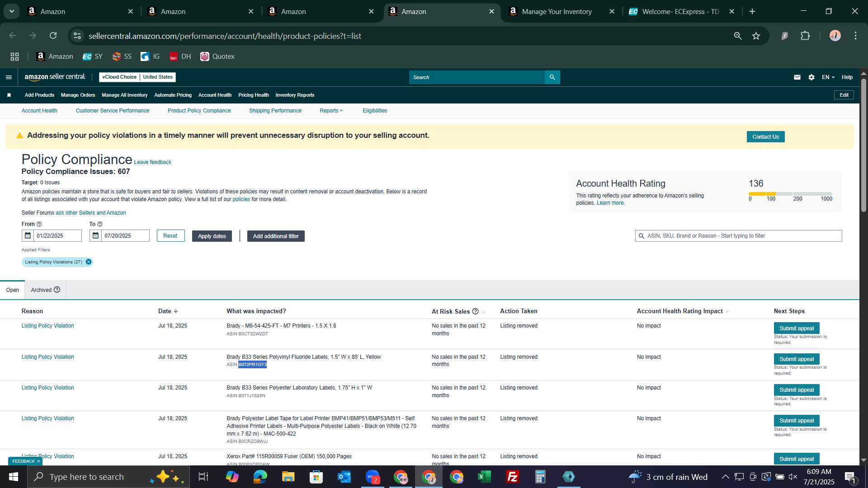
Task: Open the tab search dropdown in Chrome
Action: point(12,11)
